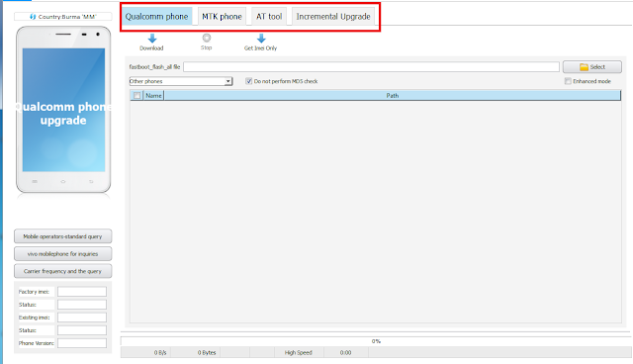Click the Status field below Existing imei
This screenshot has width=633, height=364.
(x=82, y=330)
